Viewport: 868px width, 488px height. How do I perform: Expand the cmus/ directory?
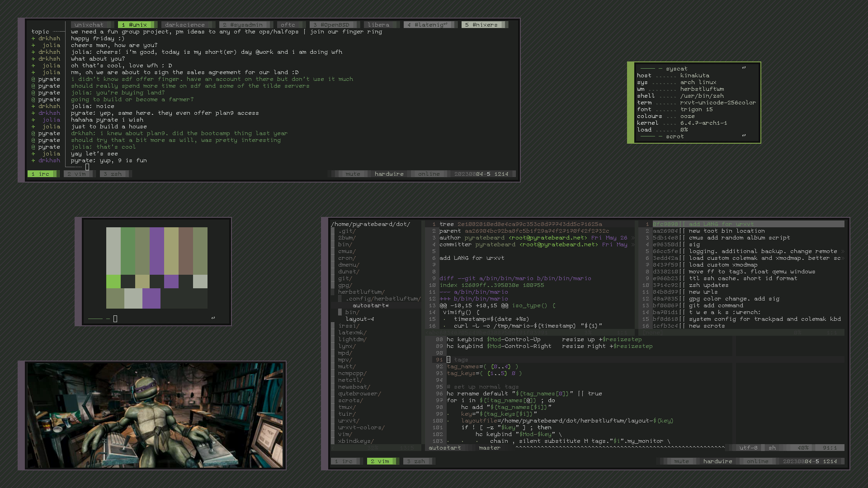click(x=347, y=251)
